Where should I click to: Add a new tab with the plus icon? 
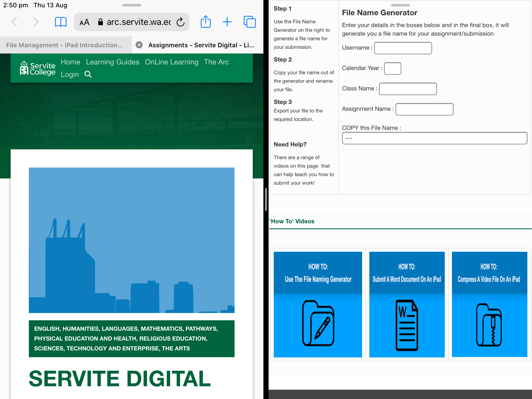(227, 22)
